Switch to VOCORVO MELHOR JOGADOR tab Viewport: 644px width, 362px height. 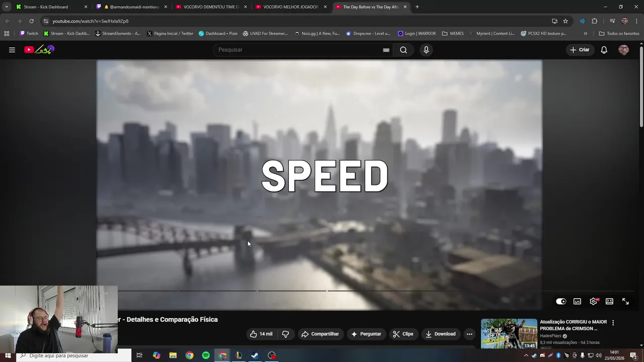coord(291,7)
